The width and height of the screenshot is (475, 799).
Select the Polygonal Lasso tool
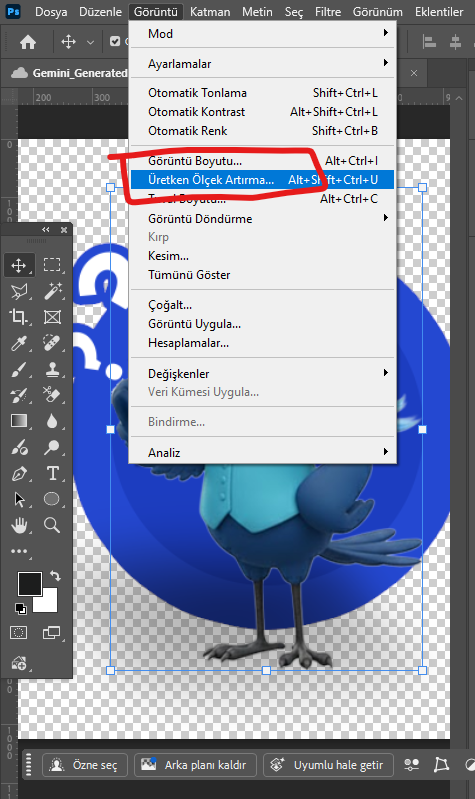coord(19,291)
